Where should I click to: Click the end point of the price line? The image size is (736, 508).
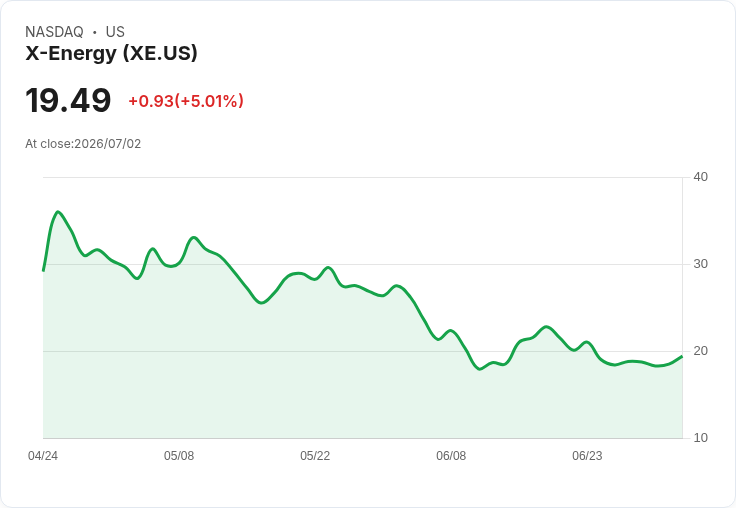(682, 356)
